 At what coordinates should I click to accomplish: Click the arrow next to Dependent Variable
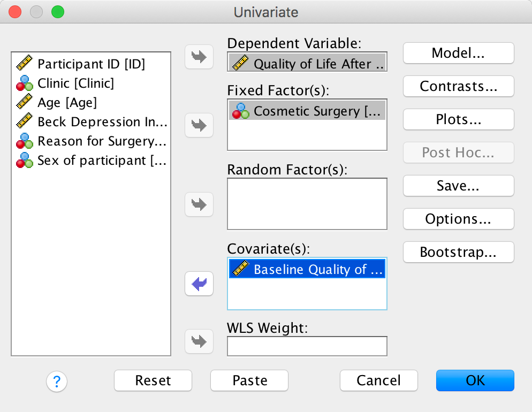click(x=199, y=57)
